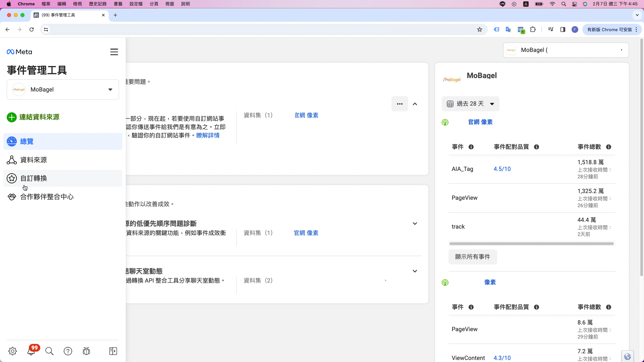Viewport: 644px width, 362px height.
Task: Reload the page
Action: pos(32,29)
